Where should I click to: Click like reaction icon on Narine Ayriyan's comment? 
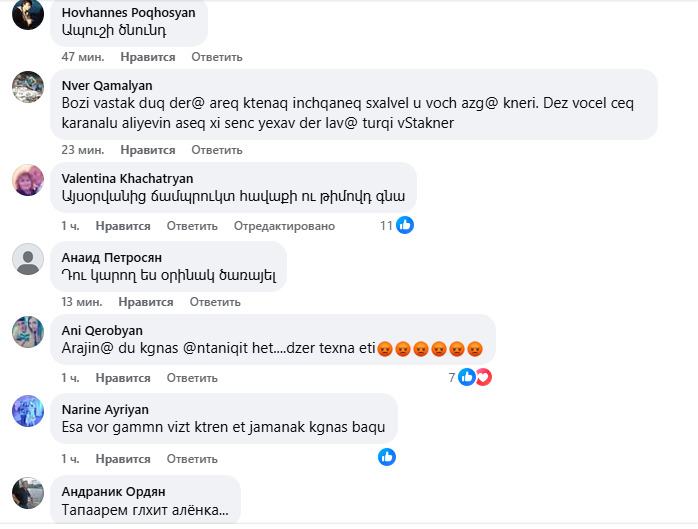387,457
